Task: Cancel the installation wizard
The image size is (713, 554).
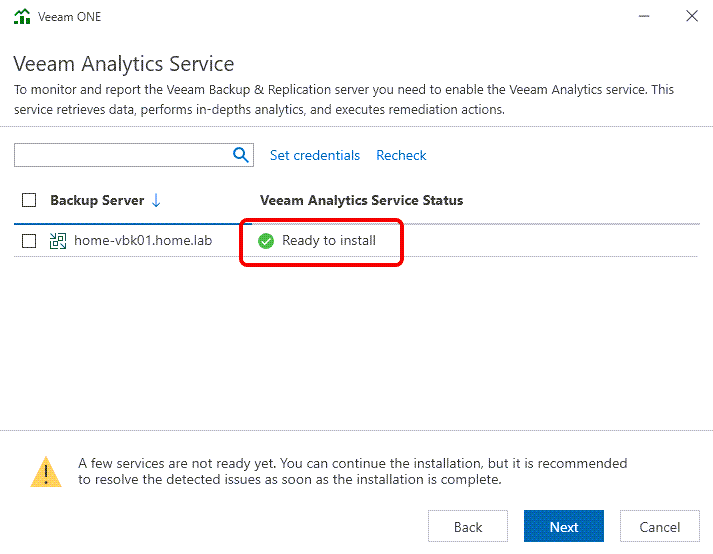Action: [x=659, y=527]
